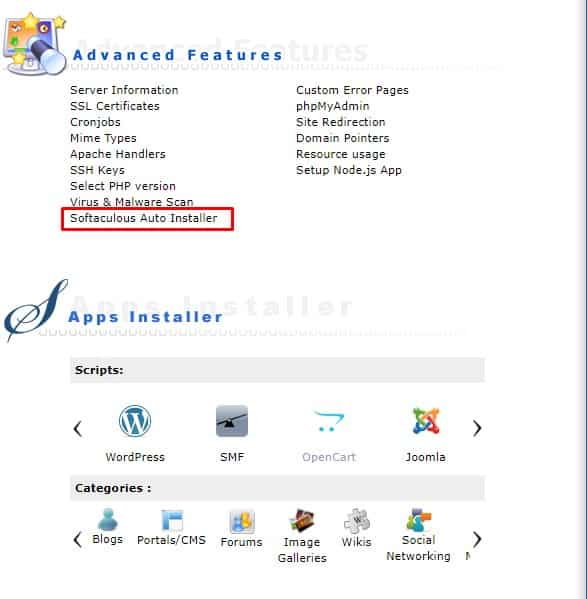Open the WordPress script icon
This screenshot has width=587, height=599.
(135, 421)
